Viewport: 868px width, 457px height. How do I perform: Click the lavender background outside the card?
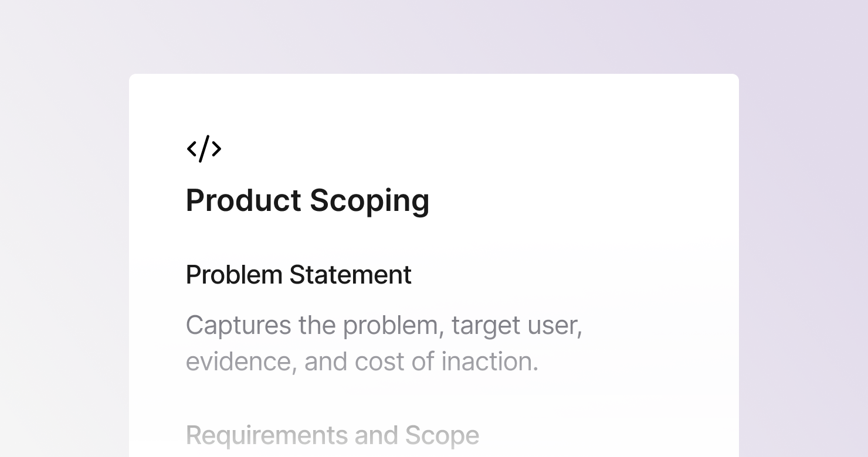[803, 234]
